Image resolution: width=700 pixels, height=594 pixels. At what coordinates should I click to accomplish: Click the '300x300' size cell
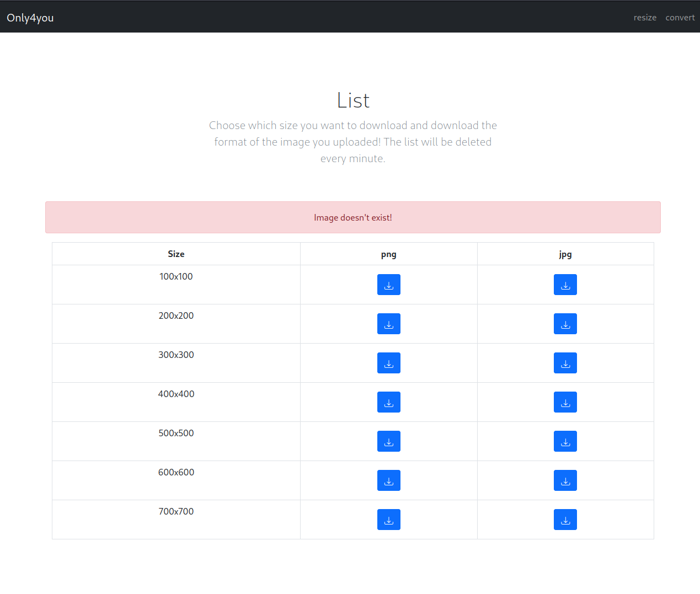[176, 363]
